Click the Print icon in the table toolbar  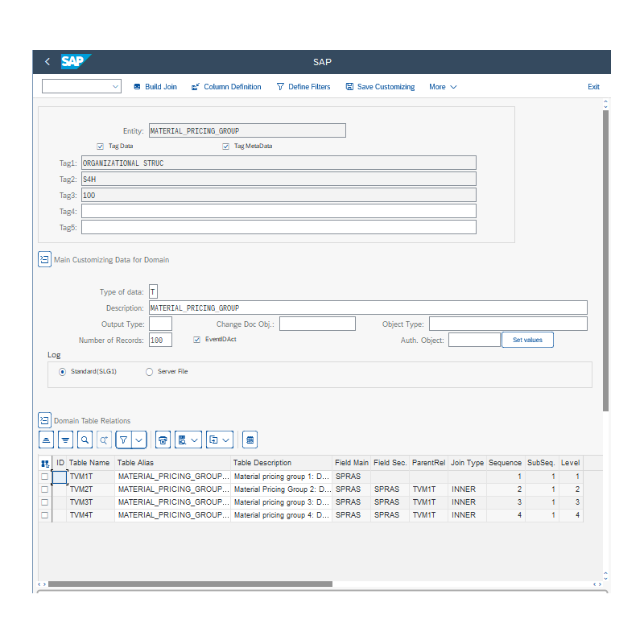coord(163,440)
